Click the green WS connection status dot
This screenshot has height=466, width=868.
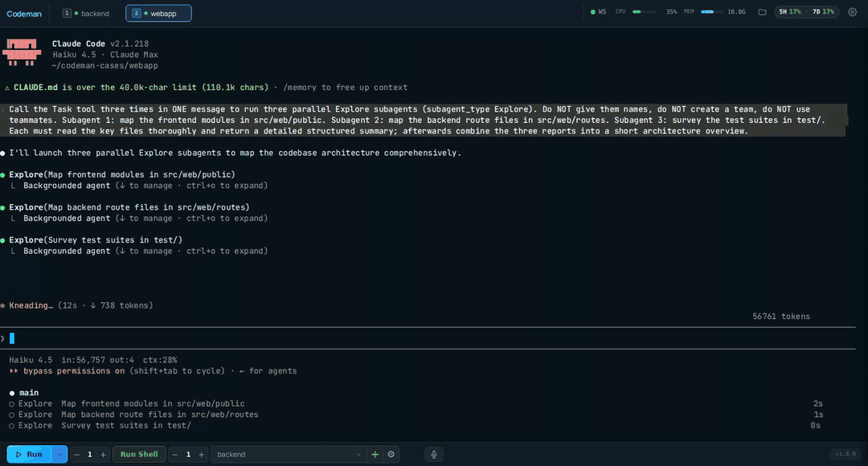pos(593,11)
